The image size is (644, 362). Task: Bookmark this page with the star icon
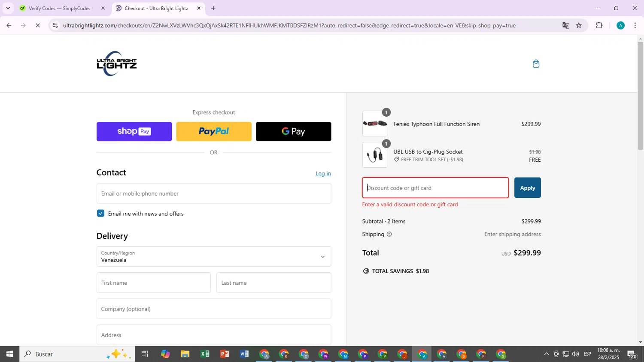[579, 26]
